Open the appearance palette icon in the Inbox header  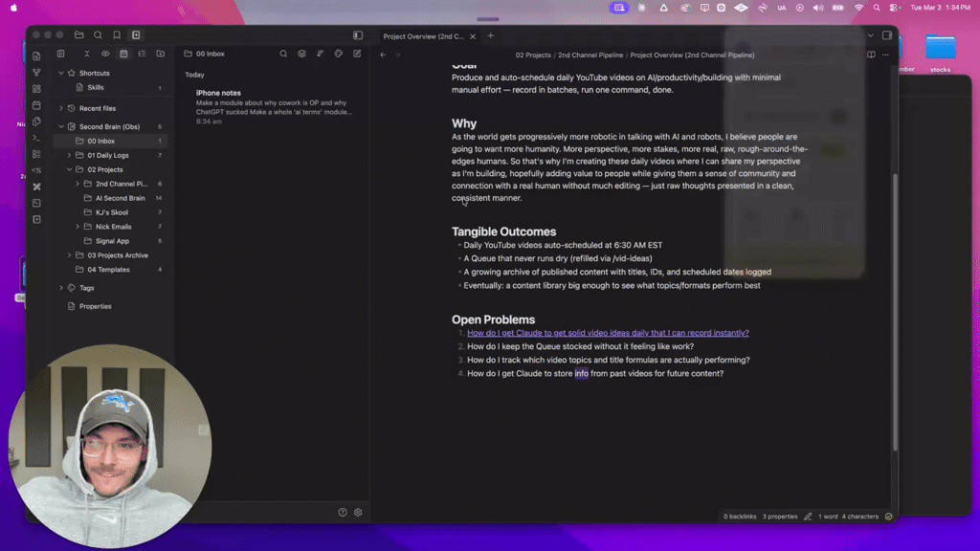(x=339, y=54)
